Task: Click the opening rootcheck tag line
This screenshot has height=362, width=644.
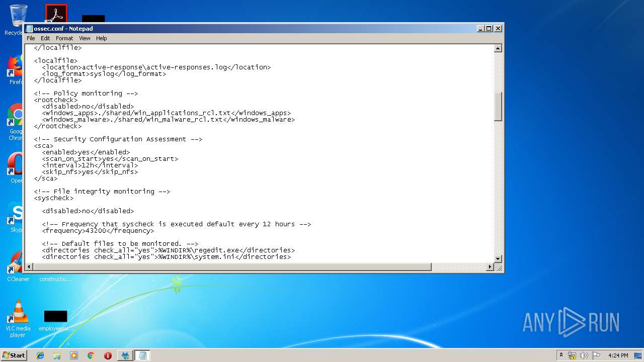Action: 56,100
